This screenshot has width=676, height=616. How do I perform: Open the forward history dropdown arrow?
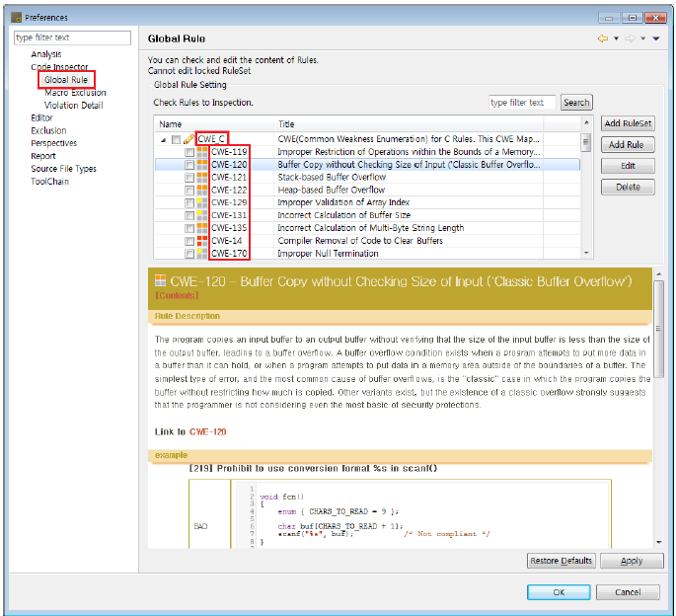tap(642, 38)
